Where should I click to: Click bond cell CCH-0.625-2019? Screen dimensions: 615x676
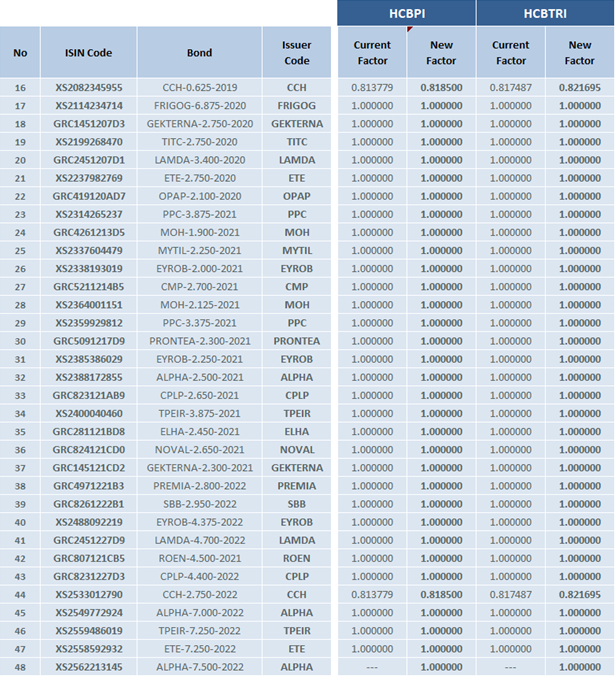[199, 88]
